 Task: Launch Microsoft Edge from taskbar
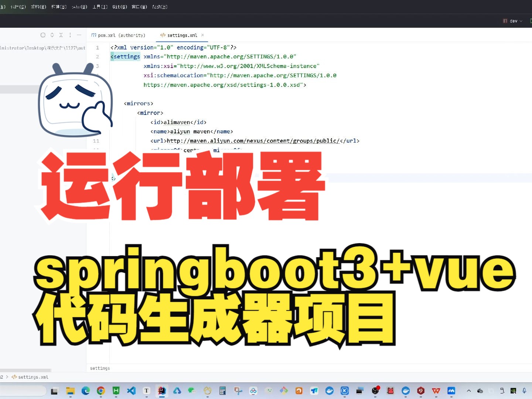tap(86, 391)
